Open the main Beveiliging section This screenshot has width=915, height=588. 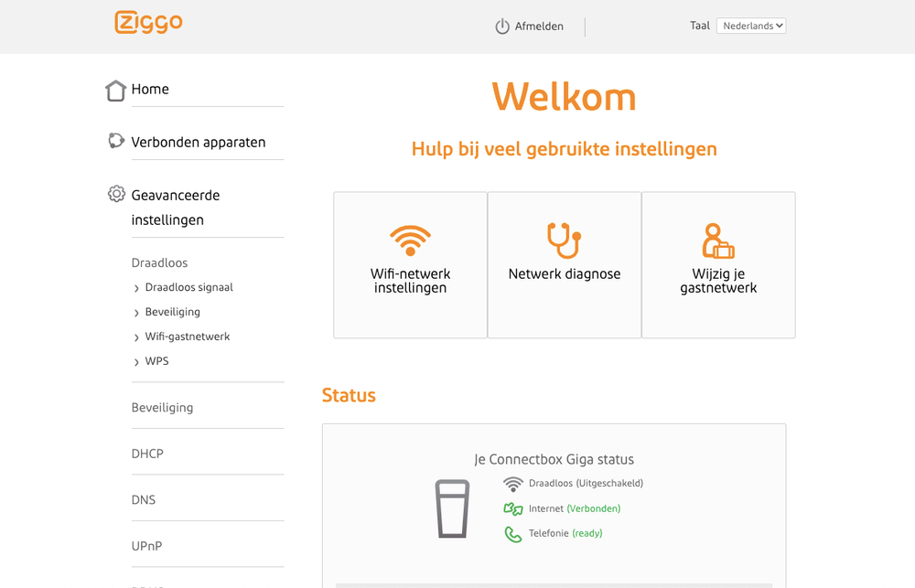click(162, 408)
